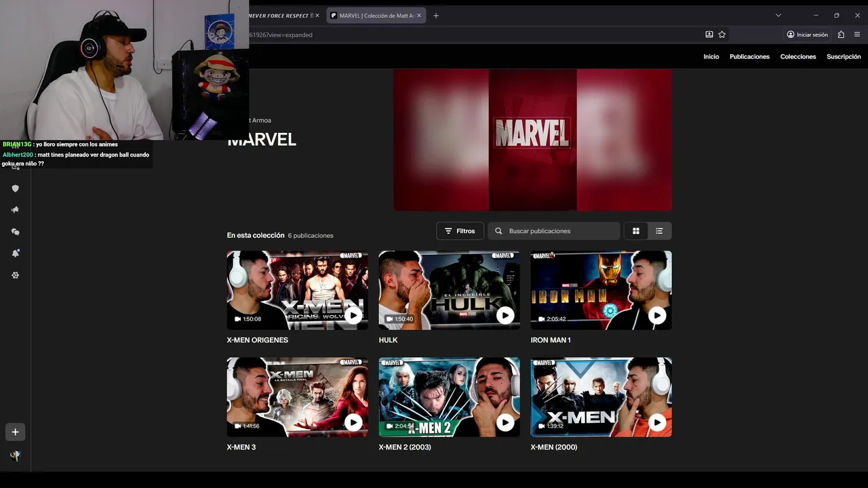
Task: Open the settings gear in left sidebar
Action: [15, 275]
